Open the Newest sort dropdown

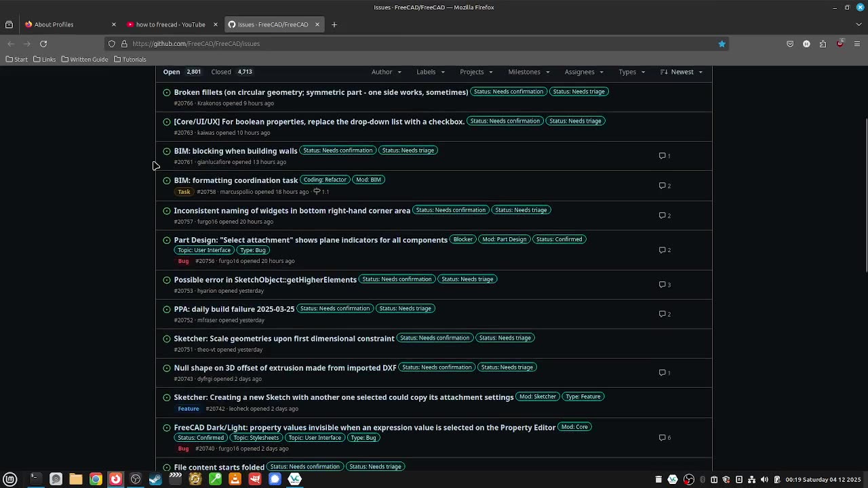click(682, 72)
